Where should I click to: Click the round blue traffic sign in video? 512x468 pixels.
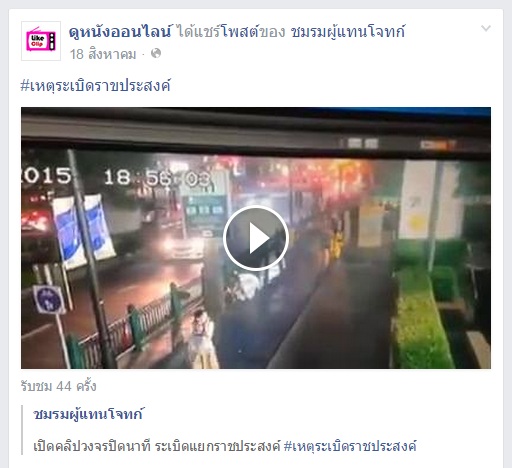tap(49, 300)
